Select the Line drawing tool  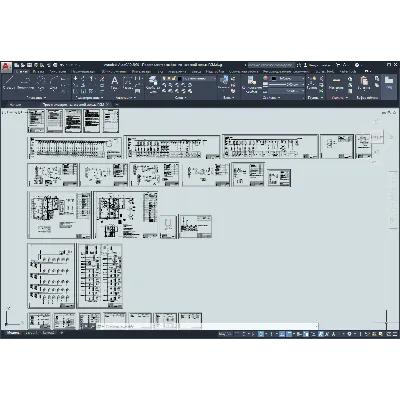(8, 82)
